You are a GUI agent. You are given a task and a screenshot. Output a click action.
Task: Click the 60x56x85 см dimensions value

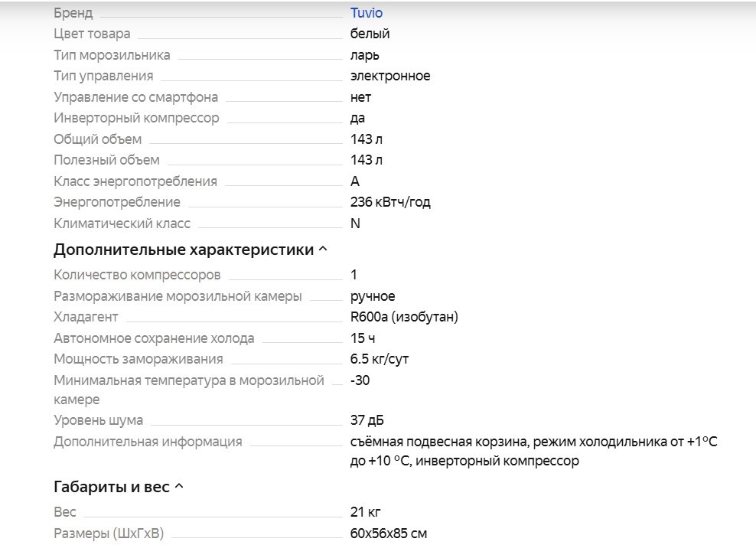[x=388, y=534]
